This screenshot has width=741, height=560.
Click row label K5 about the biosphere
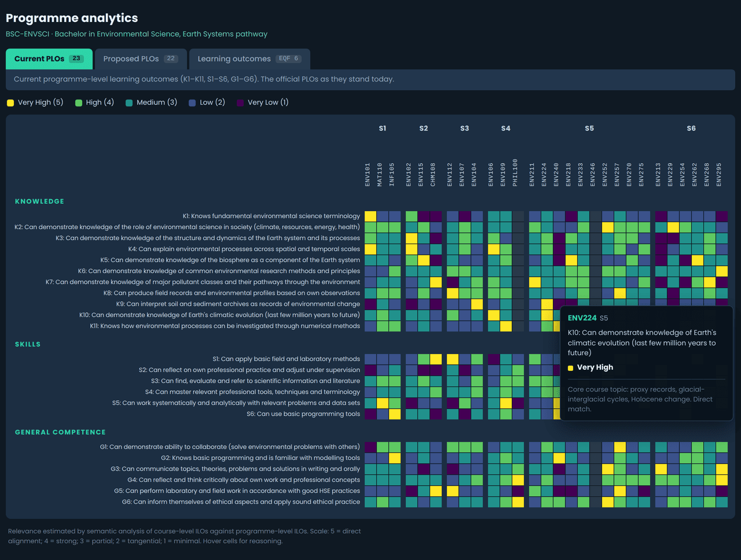click(x=230, y=260)
